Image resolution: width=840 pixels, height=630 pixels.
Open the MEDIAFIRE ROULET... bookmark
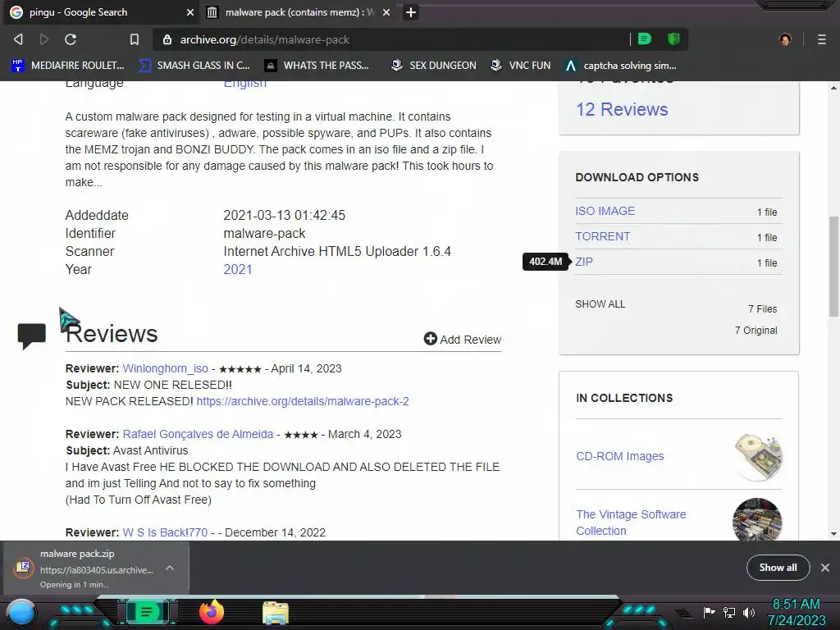tap(68, 66)
